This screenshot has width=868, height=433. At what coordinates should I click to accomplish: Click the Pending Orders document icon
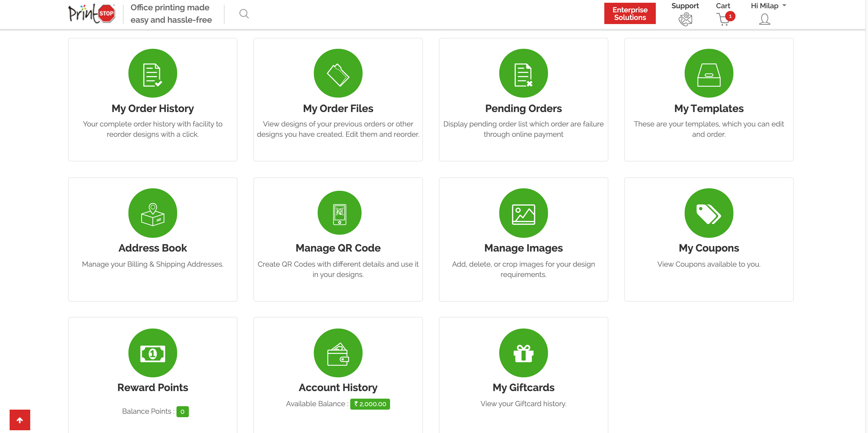[523, 73]
